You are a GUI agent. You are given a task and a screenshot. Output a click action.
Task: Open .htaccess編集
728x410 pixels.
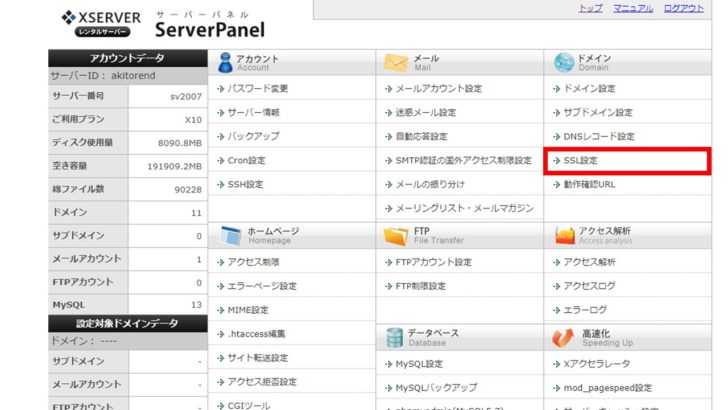(256, 334)
